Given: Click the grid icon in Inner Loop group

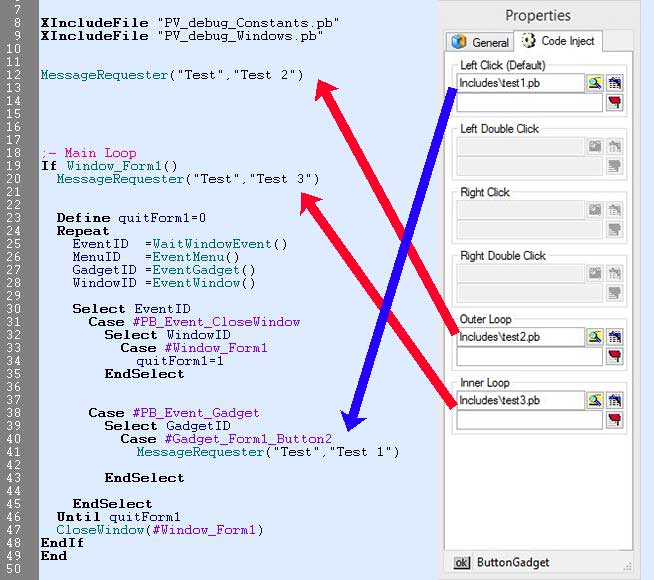Looking at the screenshot, I should (615, 400).
